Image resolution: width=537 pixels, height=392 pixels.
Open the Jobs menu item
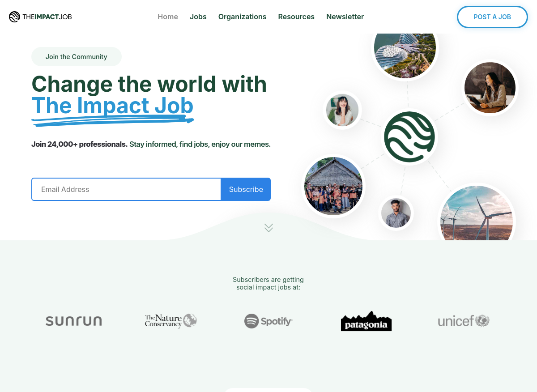coord(198,17)
